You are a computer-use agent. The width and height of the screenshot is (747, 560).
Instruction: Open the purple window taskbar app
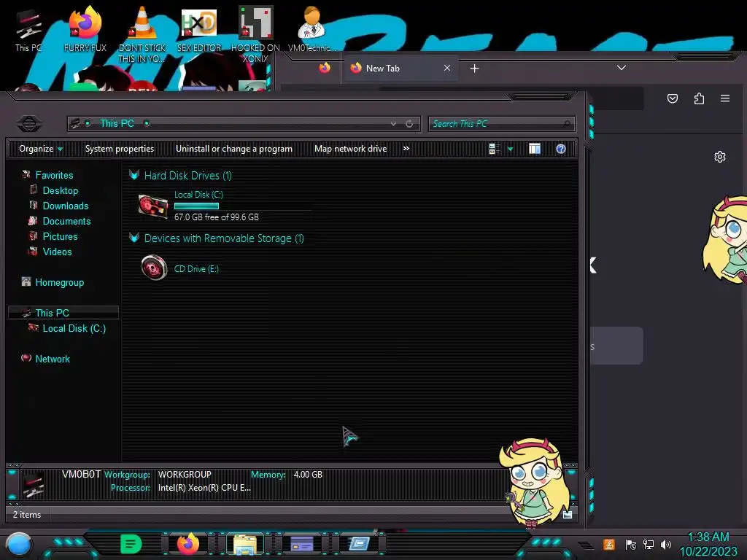point(302,544)
